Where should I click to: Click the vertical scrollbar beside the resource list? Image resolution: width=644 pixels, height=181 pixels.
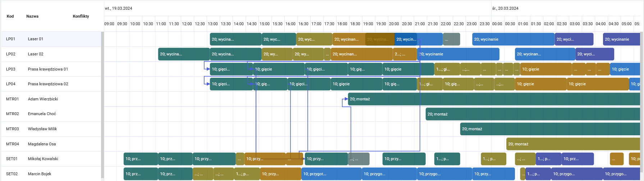pos(102,104)
